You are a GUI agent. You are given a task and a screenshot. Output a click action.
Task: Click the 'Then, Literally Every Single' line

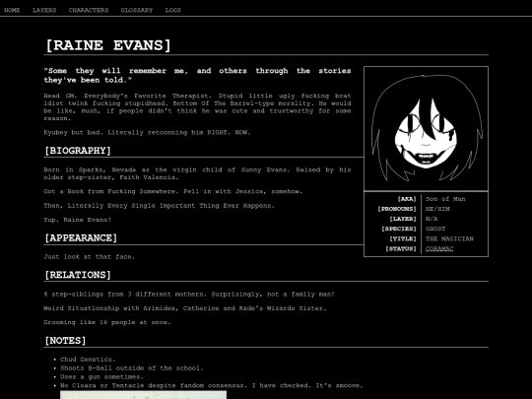[x=160, y=206]
